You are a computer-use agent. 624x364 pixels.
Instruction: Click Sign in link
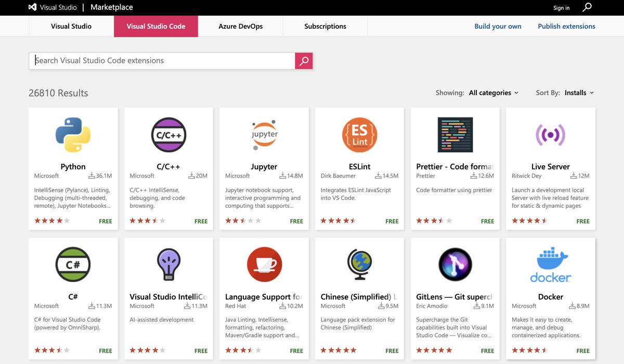[562, 8]
